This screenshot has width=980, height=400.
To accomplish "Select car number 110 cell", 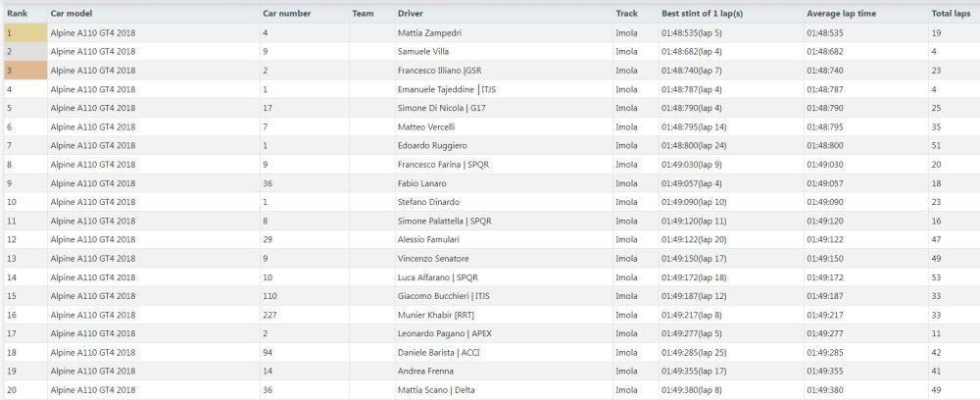I will pyautogui.click(x=304, y=296).
